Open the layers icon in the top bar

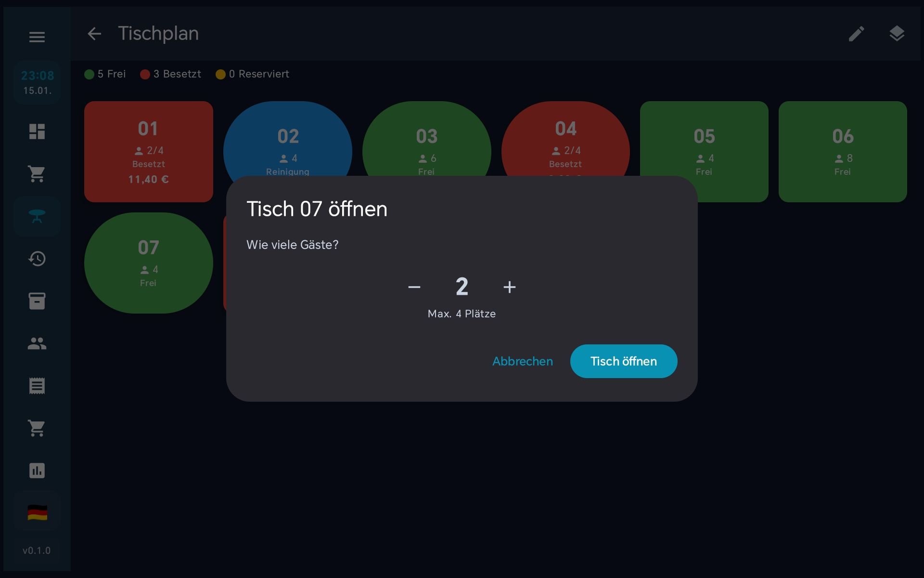pyautogui.click(x=897, y=34)
